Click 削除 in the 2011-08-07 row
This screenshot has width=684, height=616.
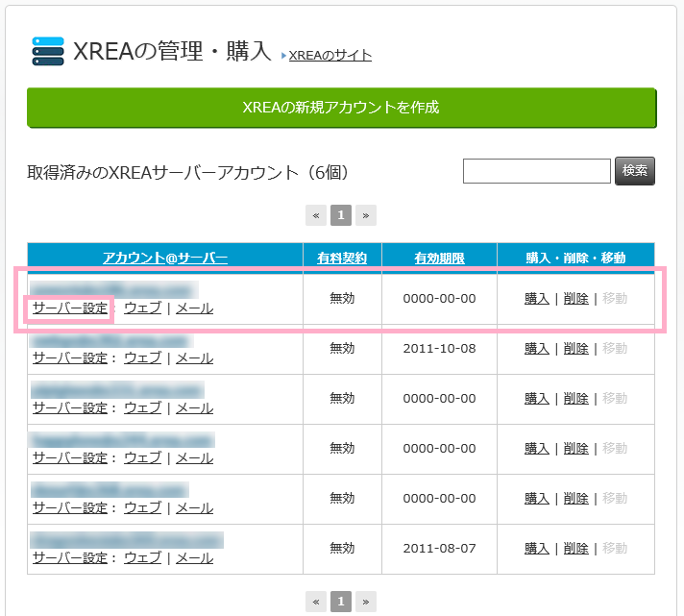click(x=575, y=549)
